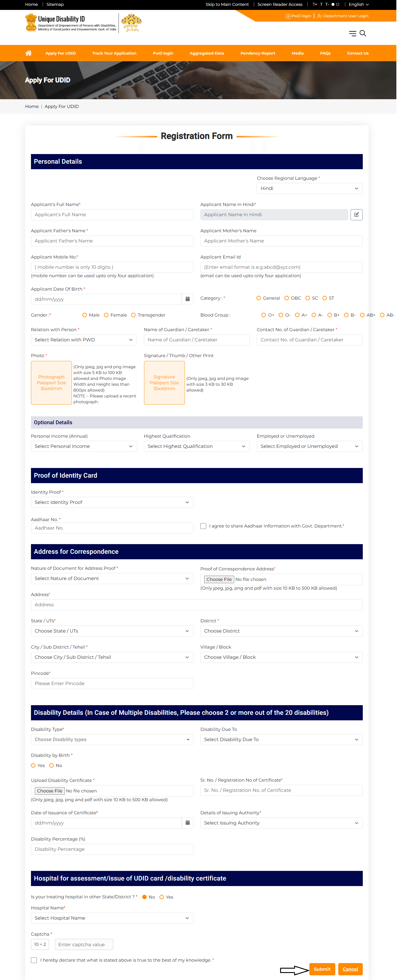Click the magnifier search icon

[x=363, y=34]
